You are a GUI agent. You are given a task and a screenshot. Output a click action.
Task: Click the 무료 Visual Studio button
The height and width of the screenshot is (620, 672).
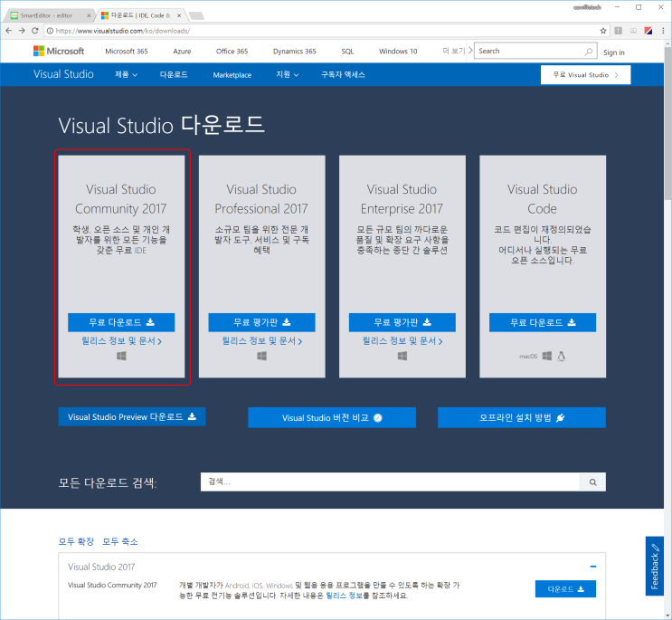tap(585, 74)
